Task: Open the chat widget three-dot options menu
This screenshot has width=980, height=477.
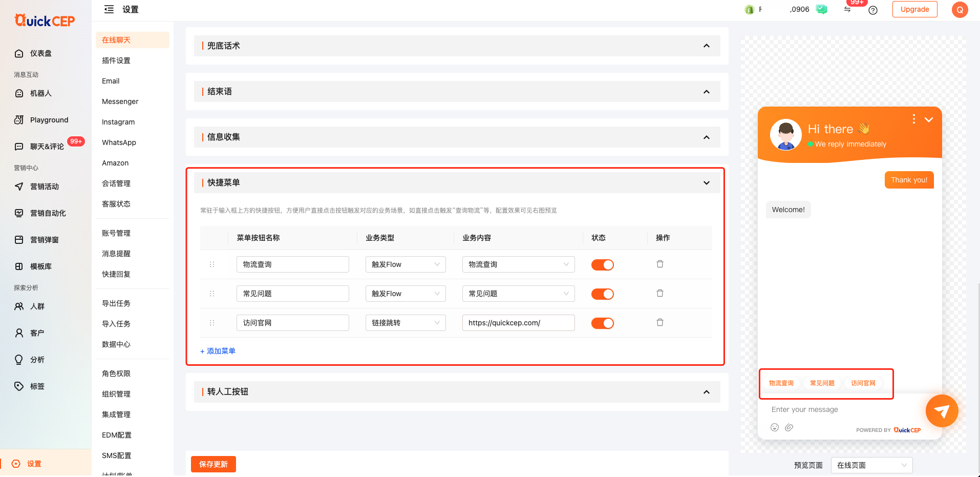Action: click(x=914, y=119)
